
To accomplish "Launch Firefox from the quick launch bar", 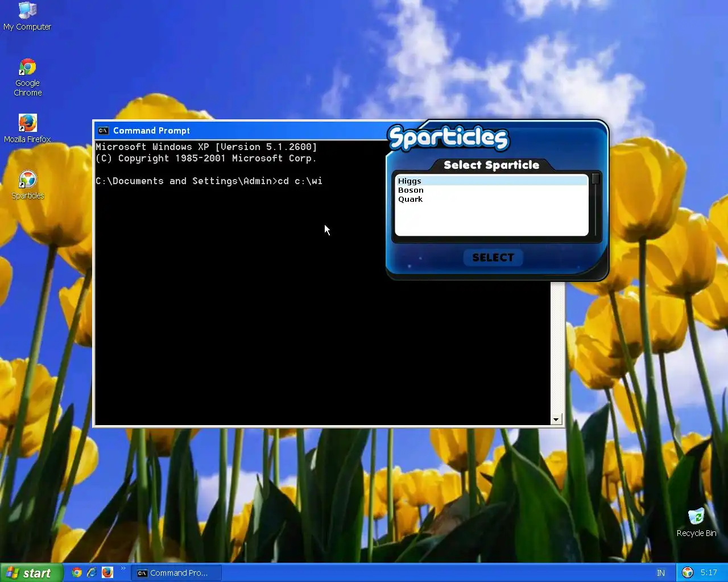I will 107,572.
